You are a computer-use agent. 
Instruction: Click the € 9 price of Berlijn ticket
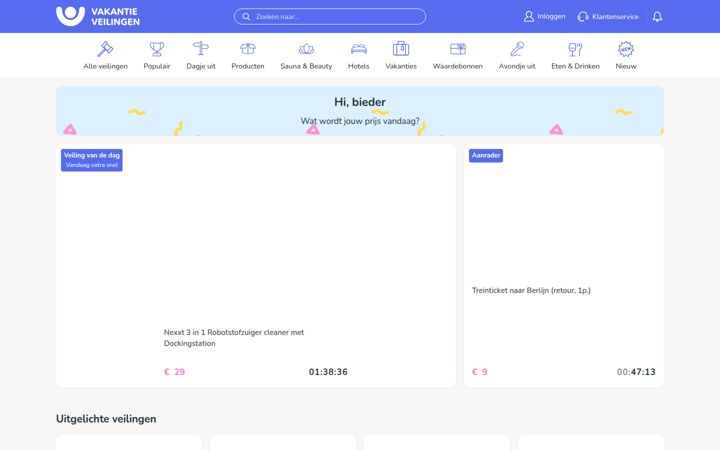[480, 372]
